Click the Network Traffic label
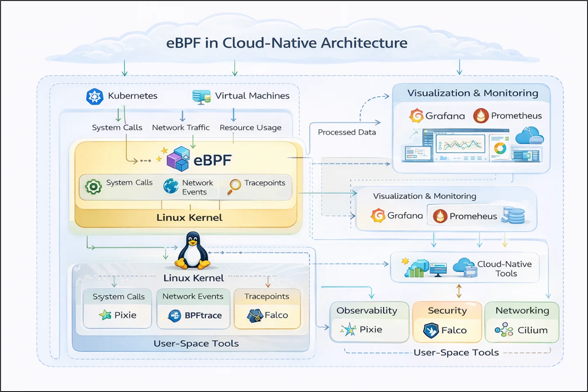The height and width of the screenshot is (392, 588). click(x=181, y=128)
